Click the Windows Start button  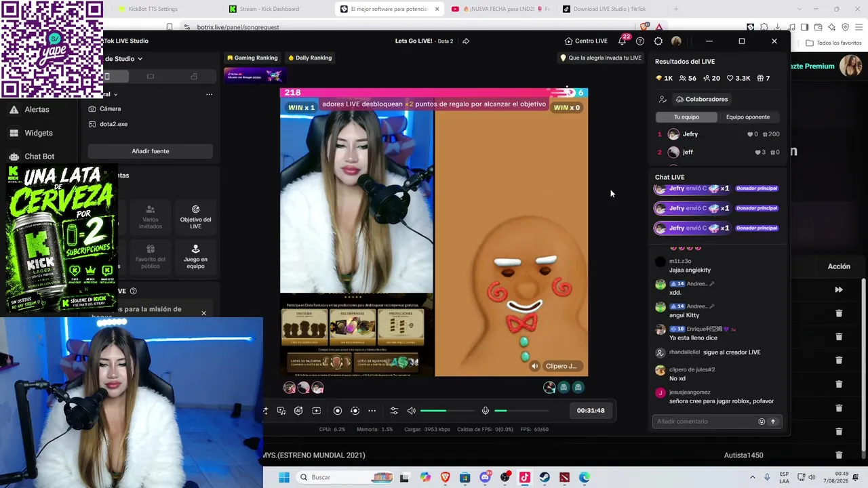284,477
